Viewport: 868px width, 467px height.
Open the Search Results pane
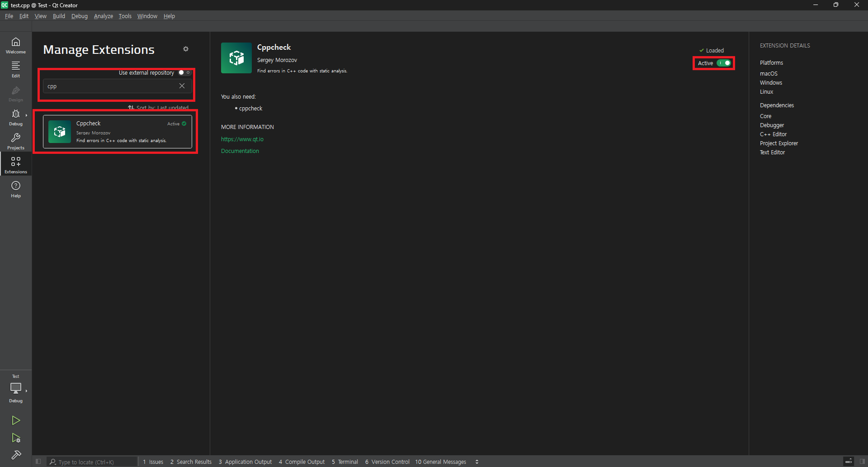click(x=191, y=462)
